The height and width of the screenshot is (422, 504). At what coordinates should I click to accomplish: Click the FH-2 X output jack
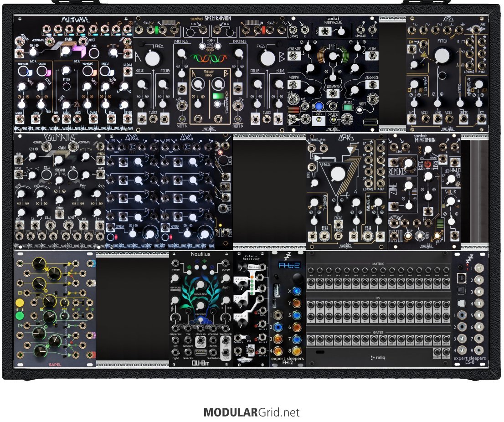tap(297, 291)
